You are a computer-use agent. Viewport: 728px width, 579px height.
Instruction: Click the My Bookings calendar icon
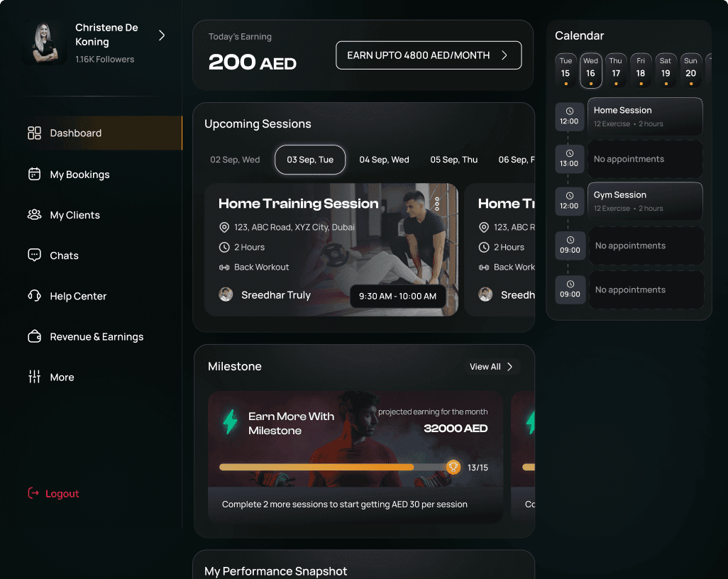tap(34, 174)
